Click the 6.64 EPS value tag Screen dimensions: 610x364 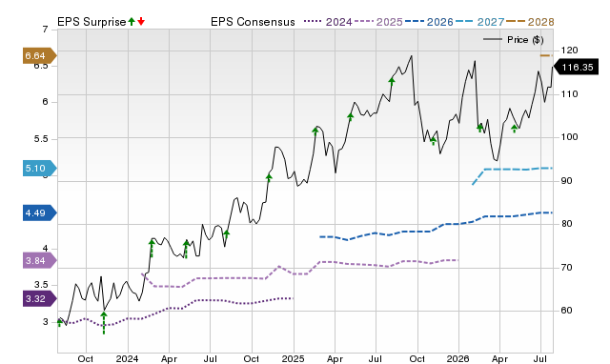pyautogui.click(x=40, y=56)
